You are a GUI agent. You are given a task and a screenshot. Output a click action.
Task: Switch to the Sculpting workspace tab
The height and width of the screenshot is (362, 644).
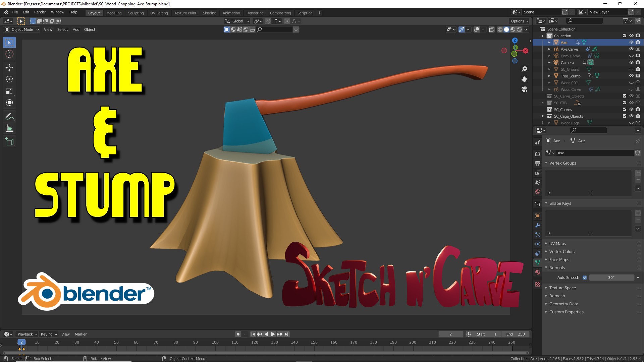[x=136, y=13]
